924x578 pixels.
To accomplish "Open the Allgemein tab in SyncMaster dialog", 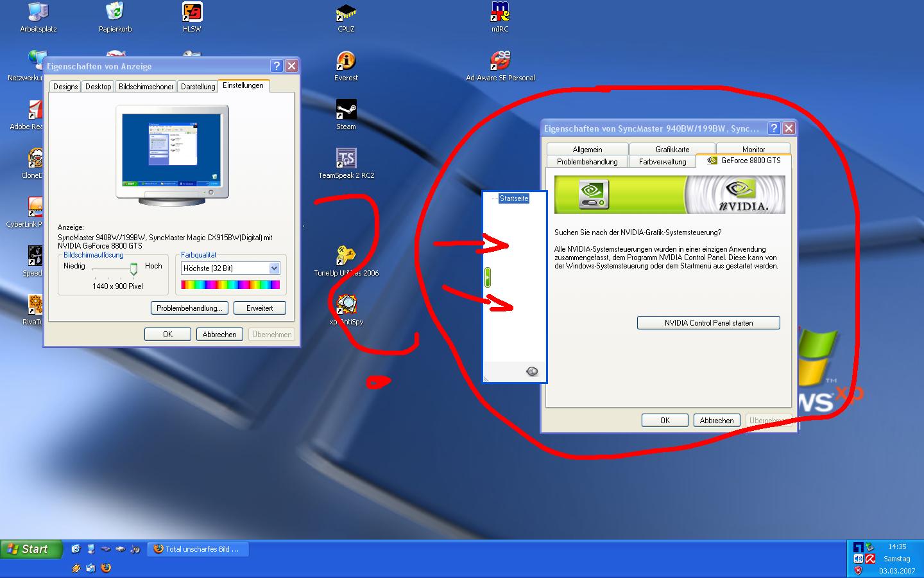I will [587, 149].
